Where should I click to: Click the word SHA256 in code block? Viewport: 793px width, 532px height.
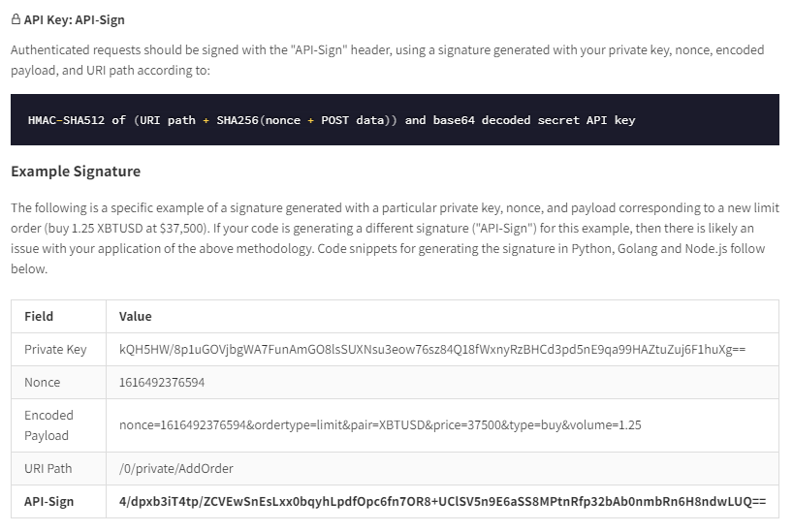(x=238, y=120)
